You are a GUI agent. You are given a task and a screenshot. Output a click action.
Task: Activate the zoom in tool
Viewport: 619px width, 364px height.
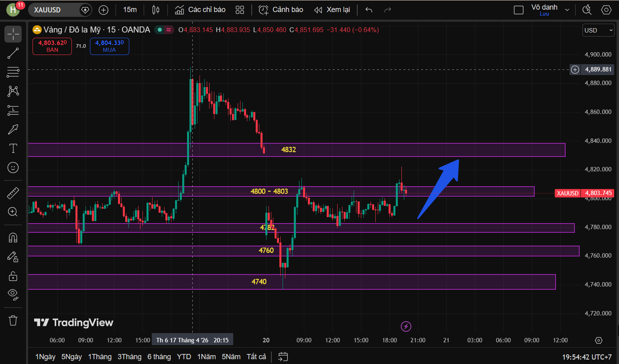point(13,212)
